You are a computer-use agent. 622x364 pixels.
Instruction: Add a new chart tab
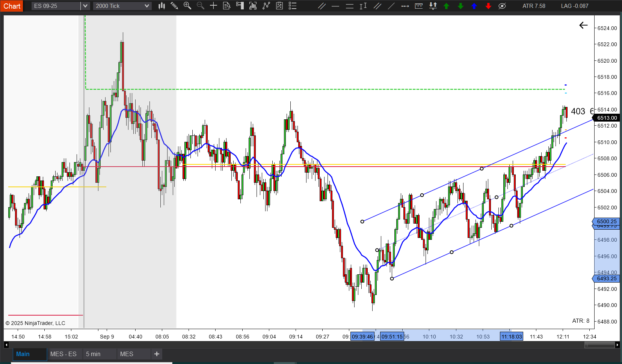click(157, 354)
